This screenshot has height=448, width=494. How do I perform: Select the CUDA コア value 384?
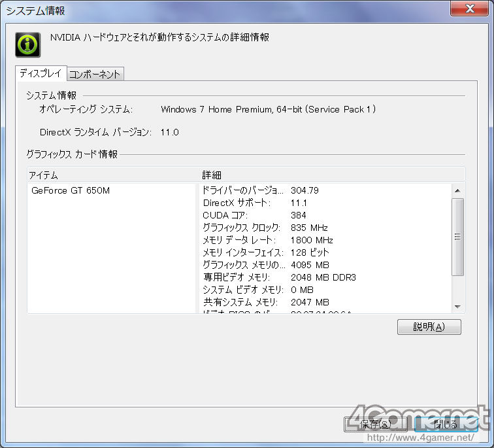click(299, 215)
